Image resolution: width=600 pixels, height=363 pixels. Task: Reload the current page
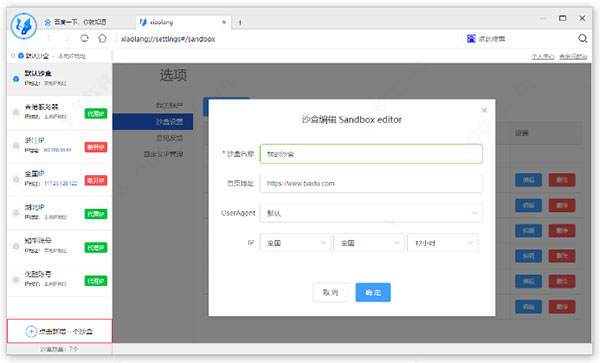click(85, 38)
